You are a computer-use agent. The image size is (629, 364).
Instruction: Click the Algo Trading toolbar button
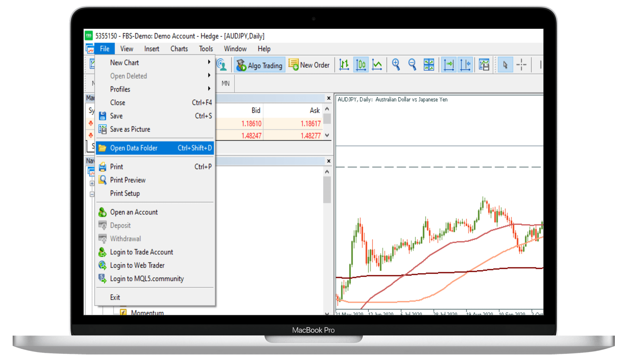[259, 65]
